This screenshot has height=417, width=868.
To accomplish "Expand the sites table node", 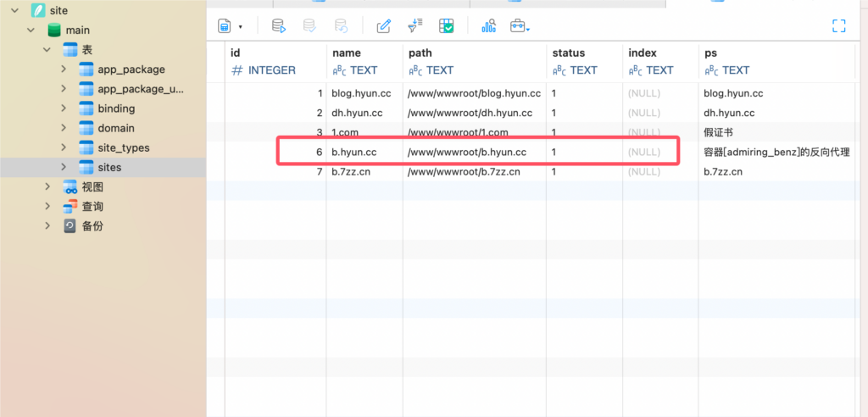I will coord(64,167).
